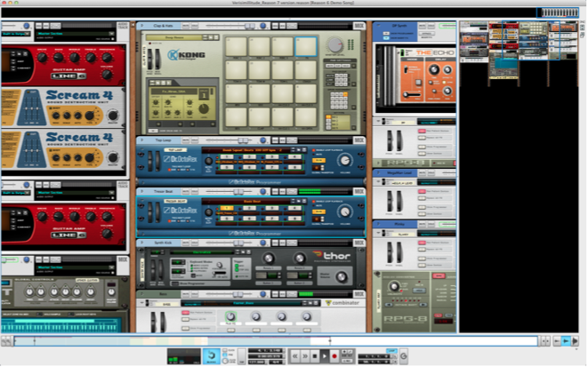
Task: Collapse the Top Loop device
Action: point(142,140)
